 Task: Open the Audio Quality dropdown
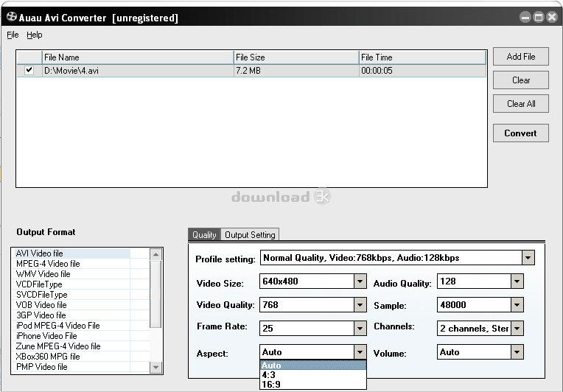517,281
